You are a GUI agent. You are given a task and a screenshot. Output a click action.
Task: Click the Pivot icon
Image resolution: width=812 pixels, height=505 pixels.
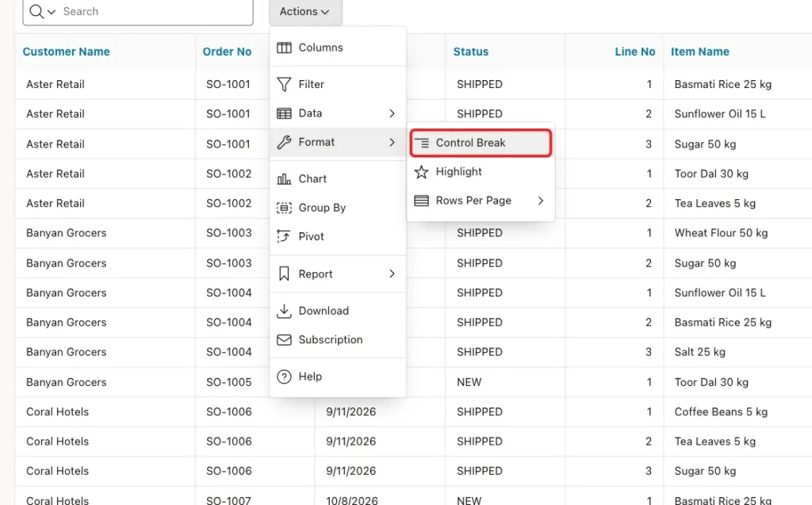coord(284,236)
